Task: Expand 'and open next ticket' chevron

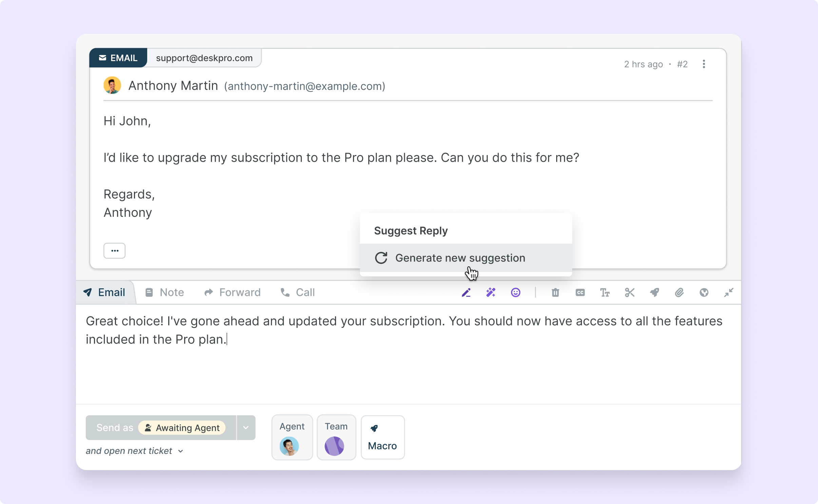Action: [181, 451]
